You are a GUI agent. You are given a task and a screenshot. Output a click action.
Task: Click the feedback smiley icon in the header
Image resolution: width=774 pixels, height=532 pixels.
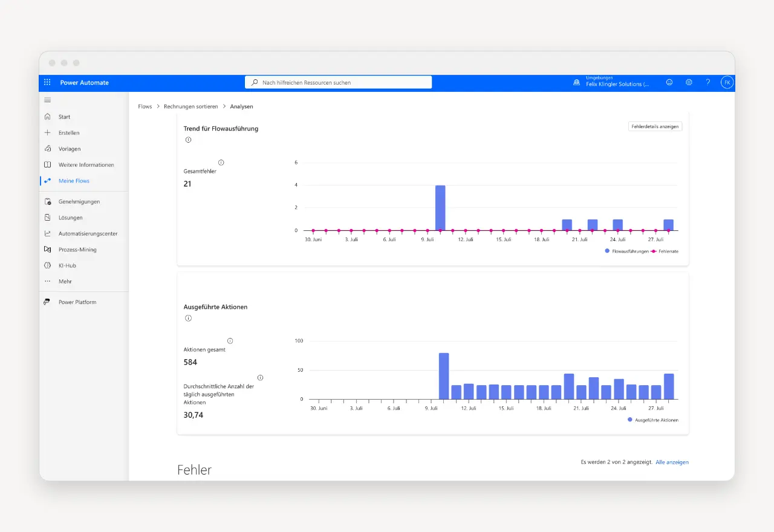pos(669,82)
